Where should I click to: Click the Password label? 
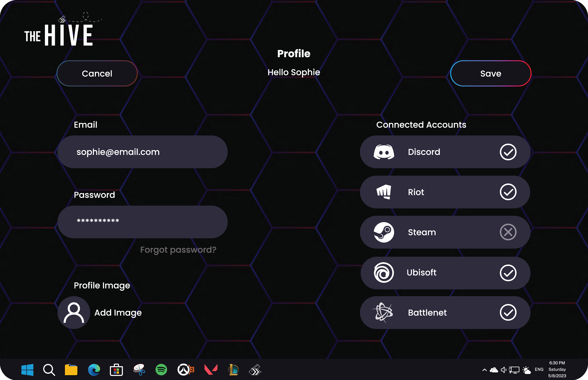[x=94, y=195]
